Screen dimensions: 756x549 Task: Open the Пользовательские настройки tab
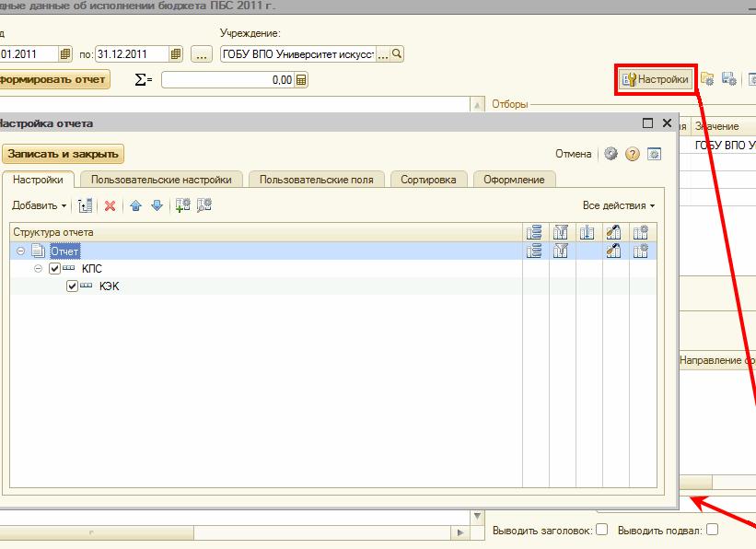coord(161,180)
